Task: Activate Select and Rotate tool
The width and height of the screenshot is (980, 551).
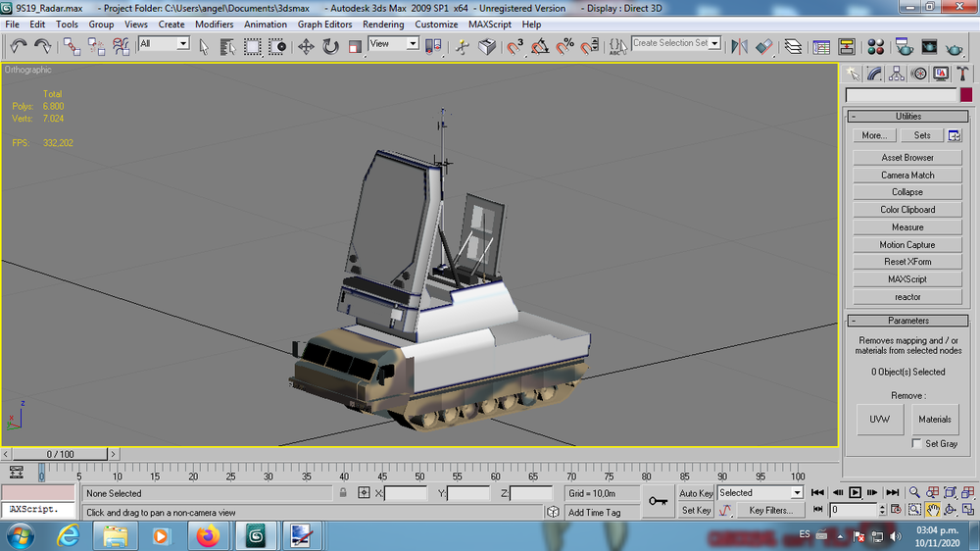Action: point(330,47)
